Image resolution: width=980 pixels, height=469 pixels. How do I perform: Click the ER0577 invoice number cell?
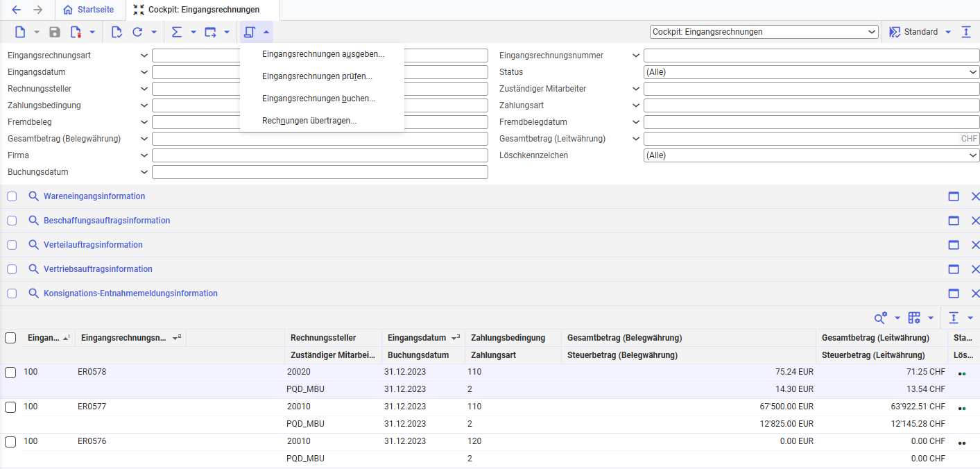pos(92,407)
